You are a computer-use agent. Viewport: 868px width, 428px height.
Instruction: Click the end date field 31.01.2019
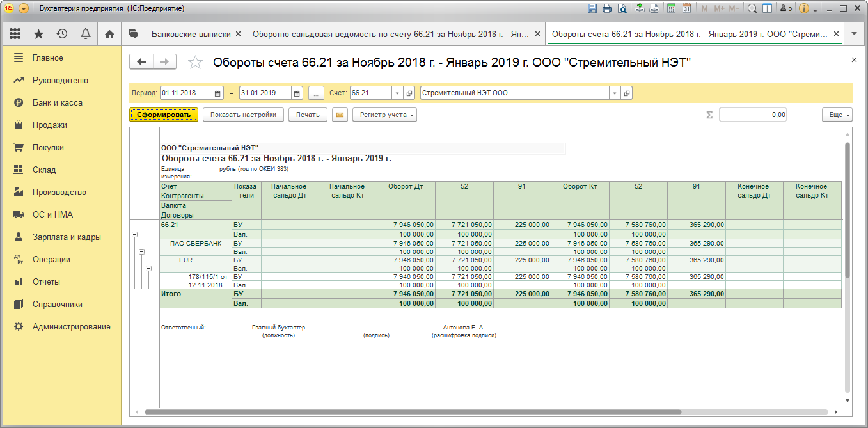click(x=265, y=93)
